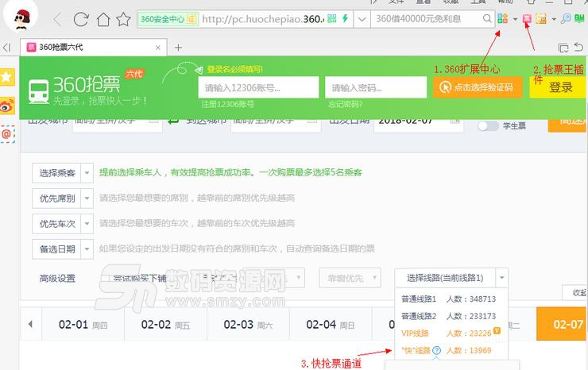Select the 02-02 周五 date tab
588x370 pixels.
tap(165, 324)
